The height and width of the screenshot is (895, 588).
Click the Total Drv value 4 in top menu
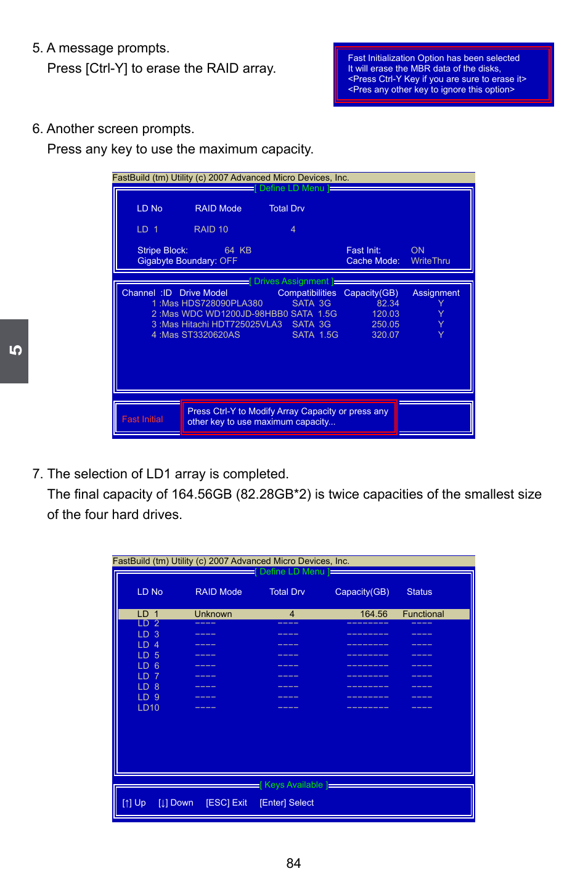293,229
